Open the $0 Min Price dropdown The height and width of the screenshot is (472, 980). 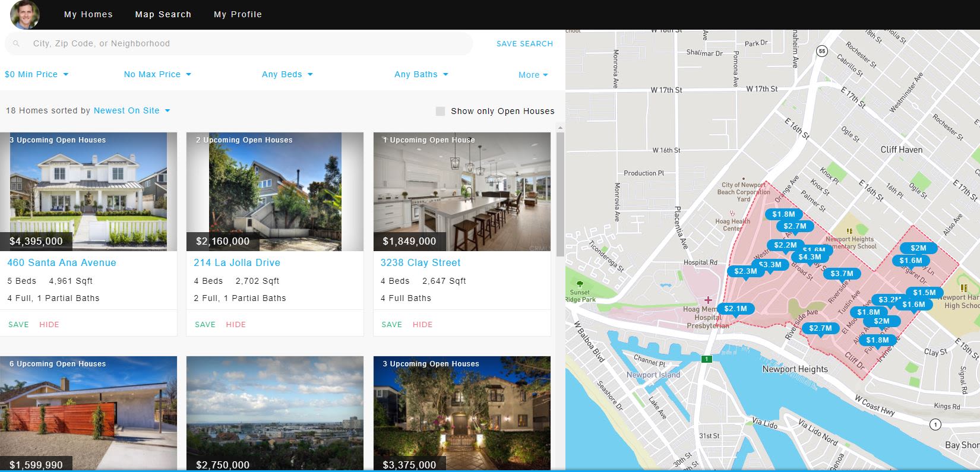click(37, 74)
